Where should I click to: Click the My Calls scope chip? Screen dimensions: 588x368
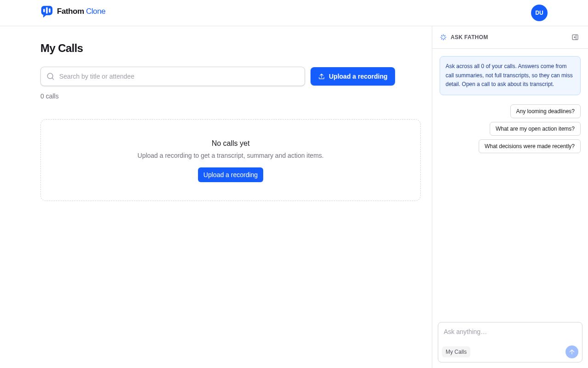(456, 352)
